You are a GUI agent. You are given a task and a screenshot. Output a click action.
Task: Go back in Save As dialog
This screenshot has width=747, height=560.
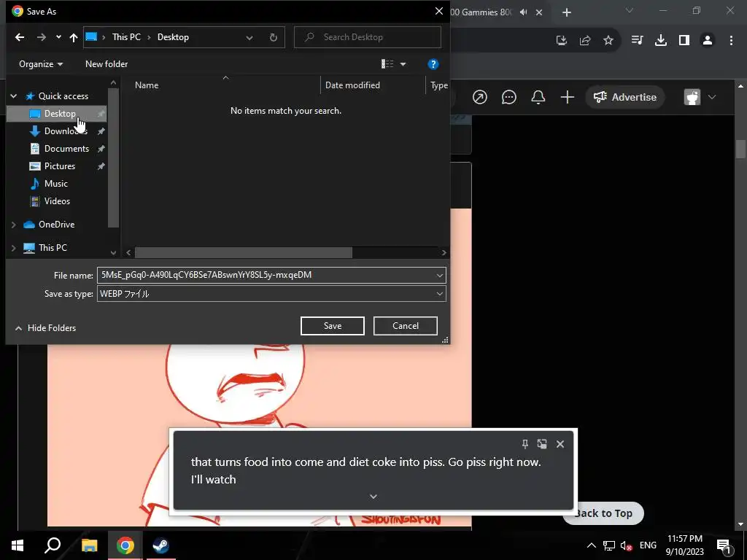20,37
